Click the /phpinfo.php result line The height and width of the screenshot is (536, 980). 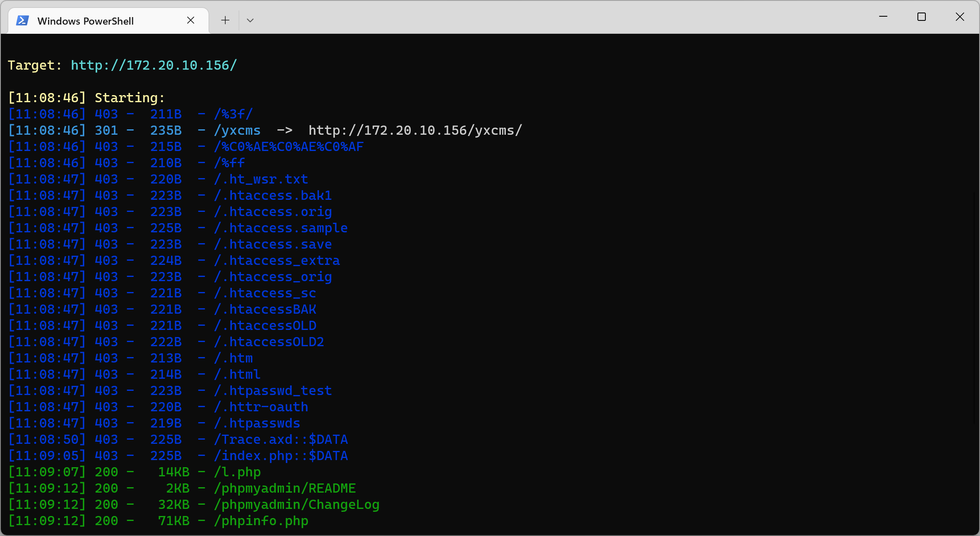[x=261, y=521]
